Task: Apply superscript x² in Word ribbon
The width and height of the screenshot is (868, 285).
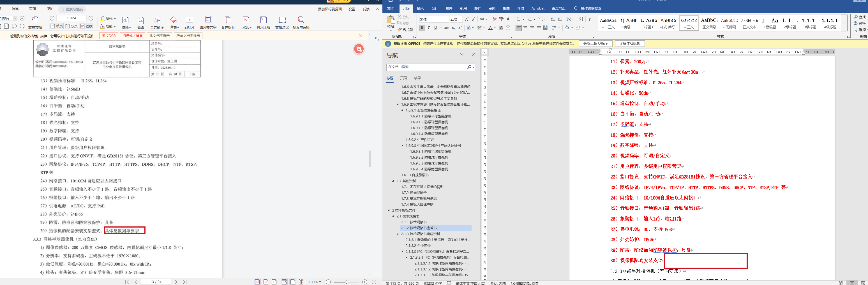Action: pyautogui.click(x=460, y=28)
